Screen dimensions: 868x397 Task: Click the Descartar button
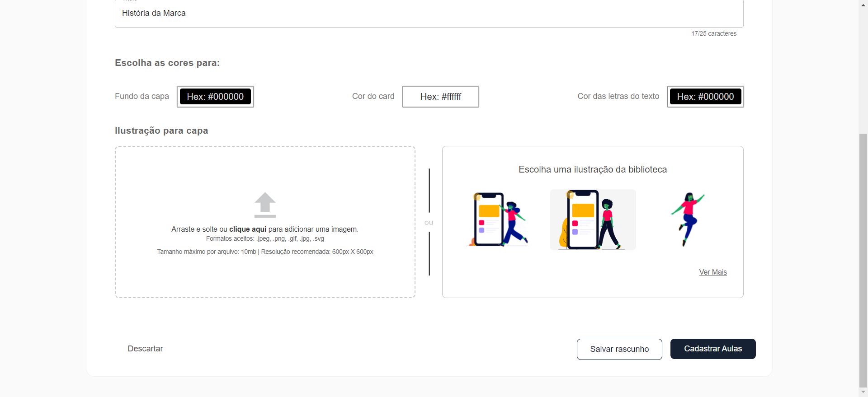click(x=145, y=349)
